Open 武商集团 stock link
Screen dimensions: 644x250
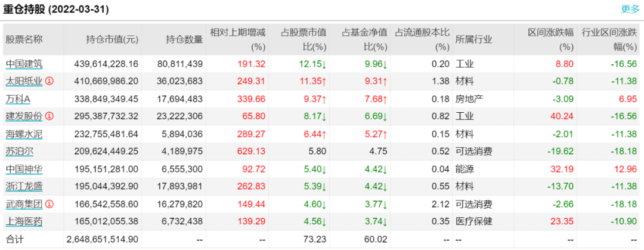[24, 204]
